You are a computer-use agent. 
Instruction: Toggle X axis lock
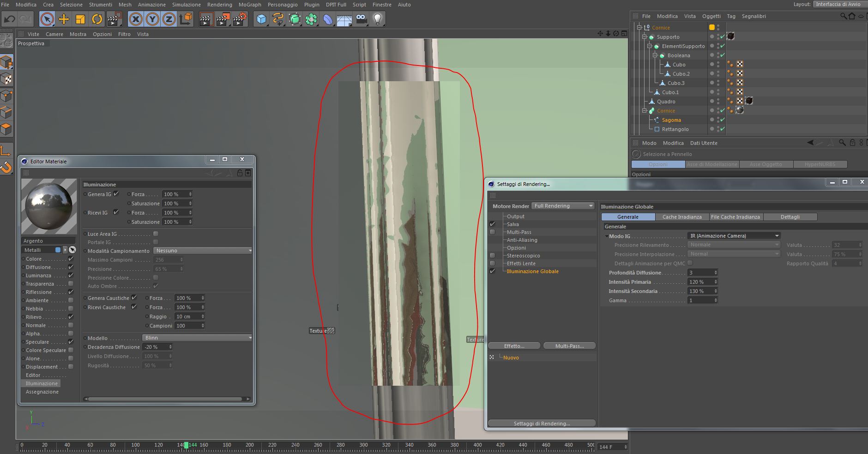coord(136,19)
